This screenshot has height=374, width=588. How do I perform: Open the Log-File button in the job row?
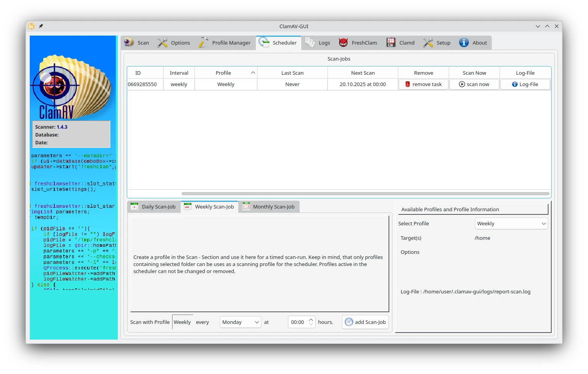(x=525, y=85)
